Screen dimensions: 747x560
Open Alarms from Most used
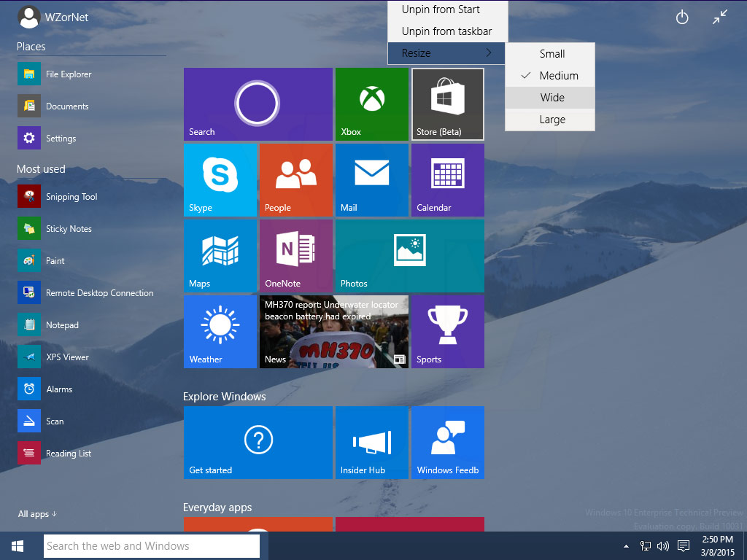tap(45, 389)
